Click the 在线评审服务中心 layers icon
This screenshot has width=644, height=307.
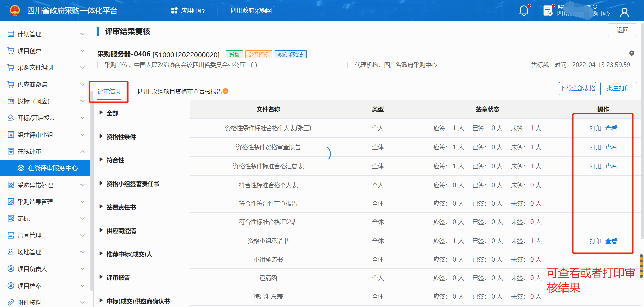21,168
